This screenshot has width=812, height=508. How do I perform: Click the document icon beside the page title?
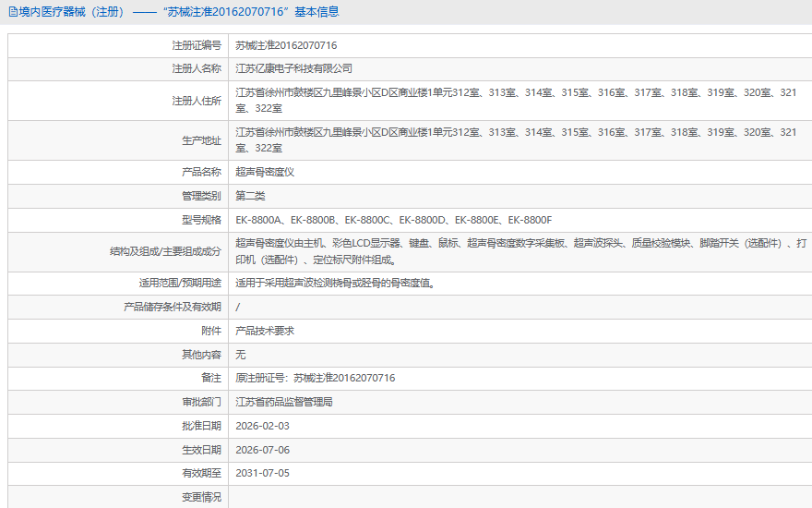tap(13, 12)
